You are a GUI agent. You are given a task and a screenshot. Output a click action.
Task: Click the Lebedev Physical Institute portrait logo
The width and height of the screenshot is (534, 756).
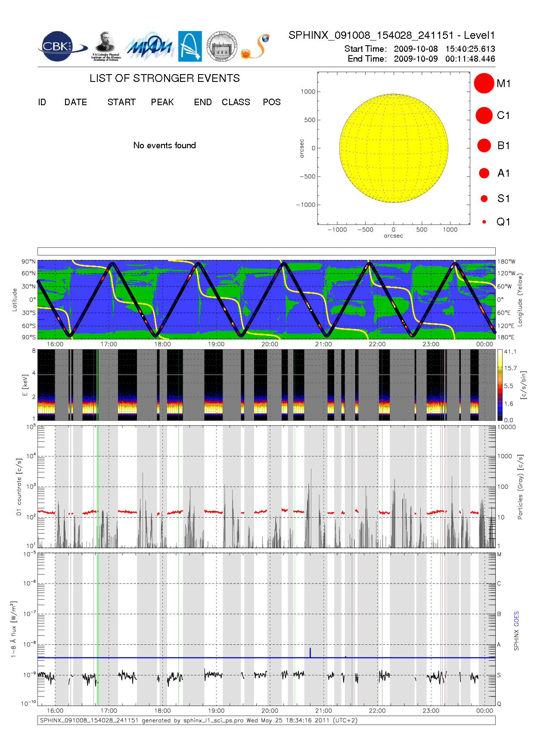click(106, 47)
